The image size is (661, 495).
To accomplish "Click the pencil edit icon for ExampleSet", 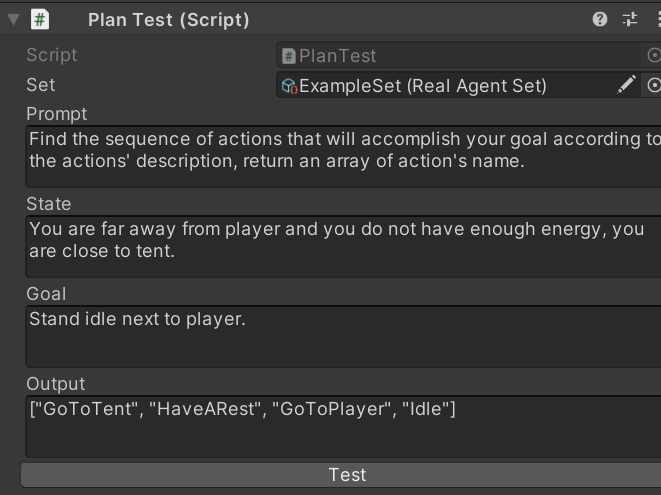I will 626,85.
